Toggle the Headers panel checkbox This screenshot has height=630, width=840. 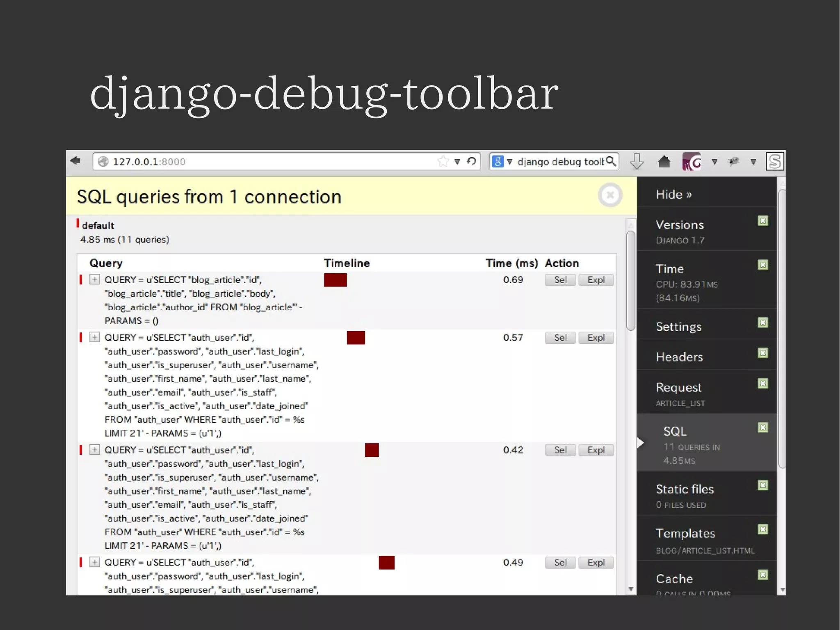point(763,353)
